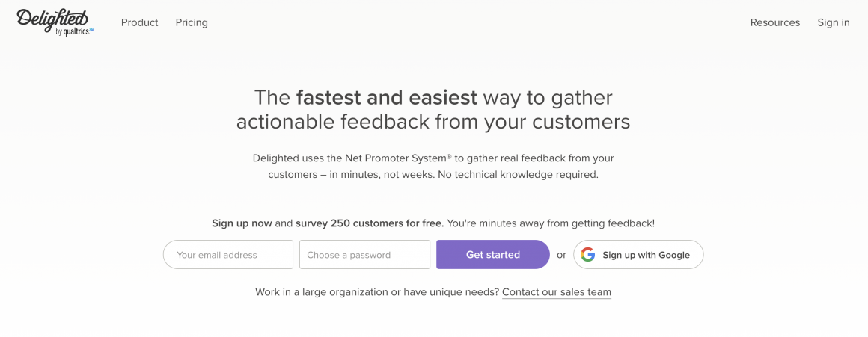The width and height of the screenshot is (868, 337).
Task: Click the bold 'Sign up now' text
Action: [x=242, y=223]
